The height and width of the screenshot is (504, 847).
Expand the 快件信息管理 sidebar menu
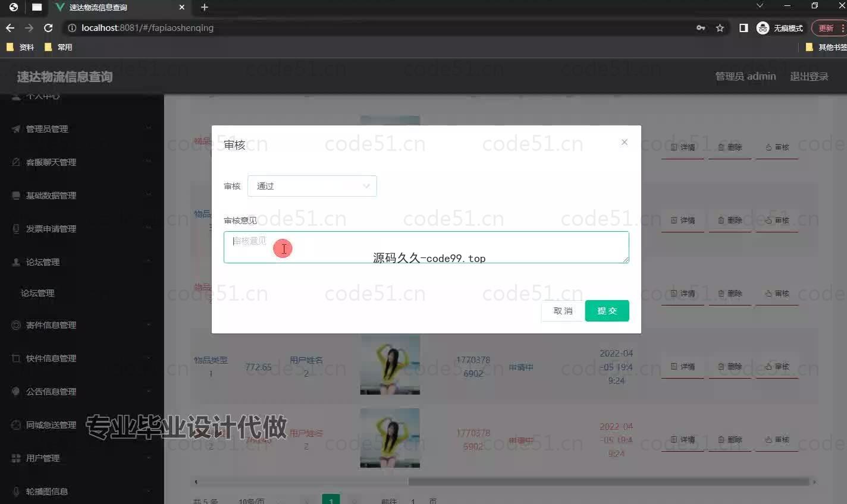[82, 358]
